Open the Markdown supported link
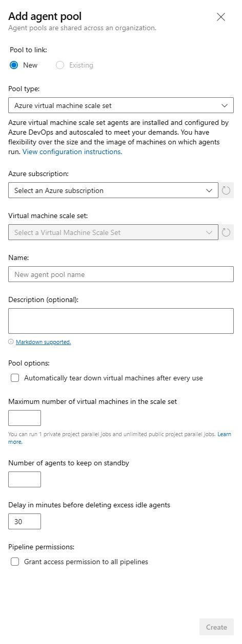 coord(43,342)
